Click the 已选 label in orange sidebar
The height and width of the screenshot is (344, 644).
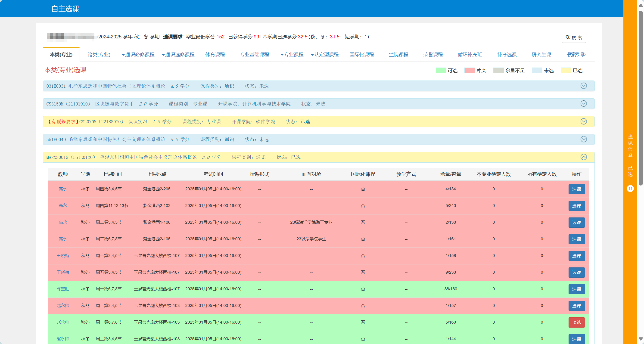point(630,171)
